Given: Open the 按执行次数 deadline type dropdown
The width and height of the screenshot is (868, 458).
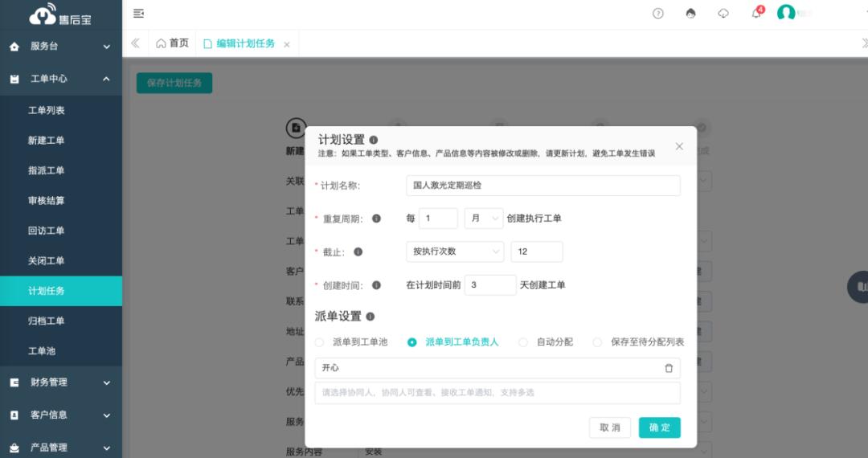Looking at the screenshot, I should pyautogui.click(x=455, y=251).
